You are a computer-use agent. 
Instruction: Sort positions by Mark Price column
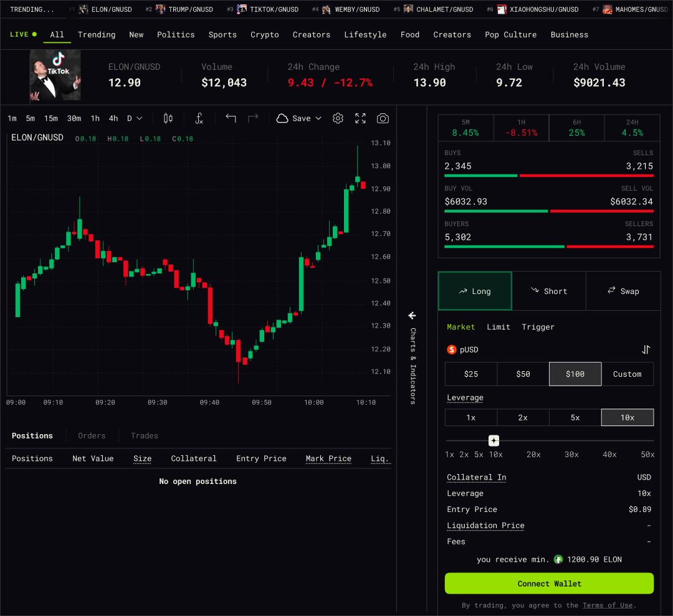pos(328,458)
